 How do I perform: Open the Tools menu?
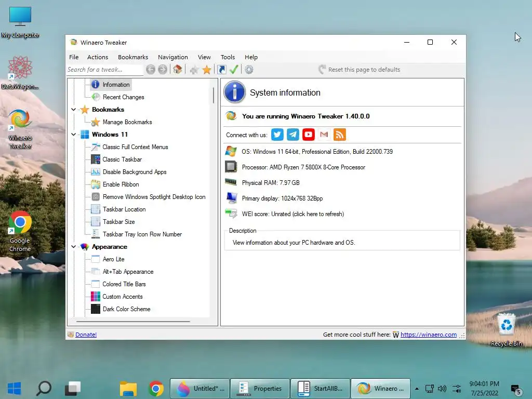[x=228, y=57]
